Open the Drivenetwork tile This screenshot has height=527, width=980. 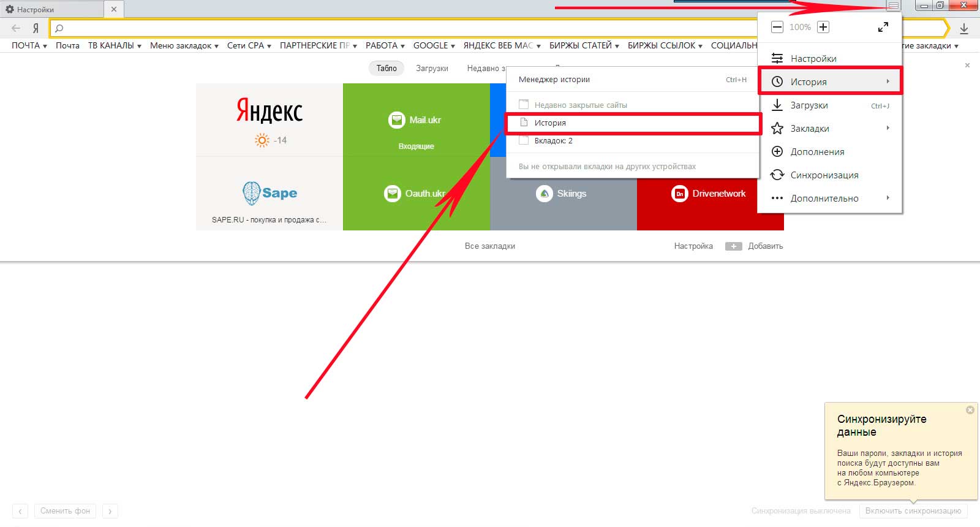click(710, 205)
